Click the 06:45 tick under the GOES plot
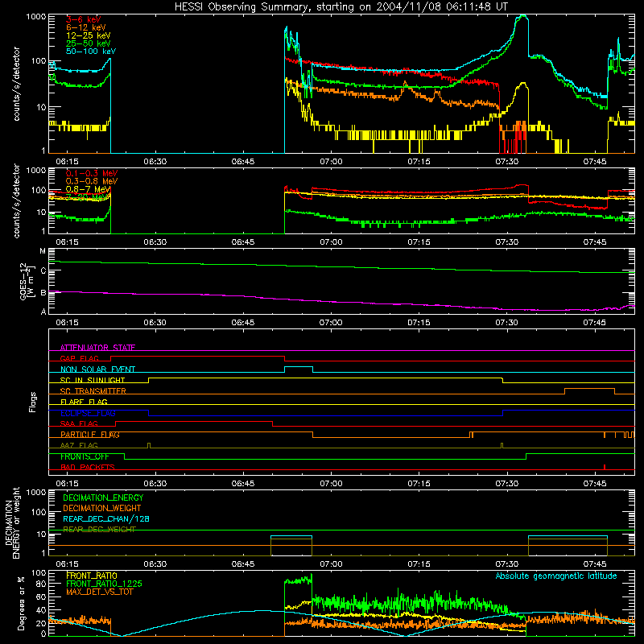The width and height of the screenshot is (644, 644). click(243, 323)
